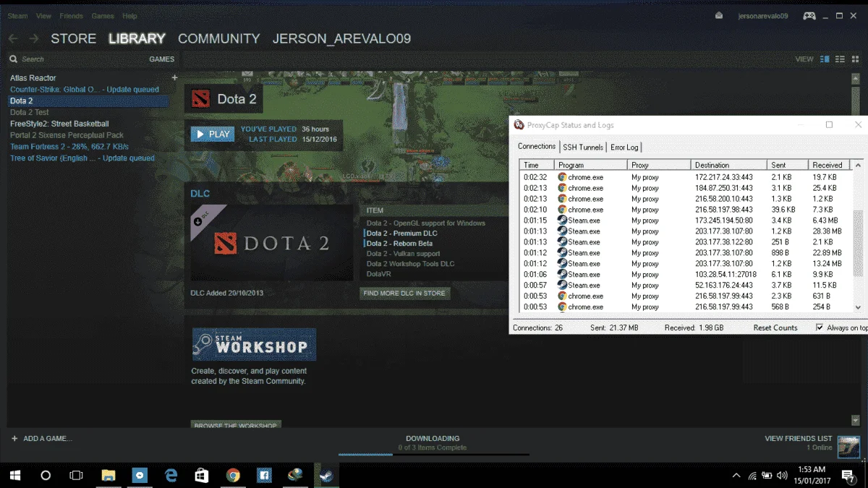
Task: Open JERSON_AREVALO09 profile section
Action: point(341,39)
